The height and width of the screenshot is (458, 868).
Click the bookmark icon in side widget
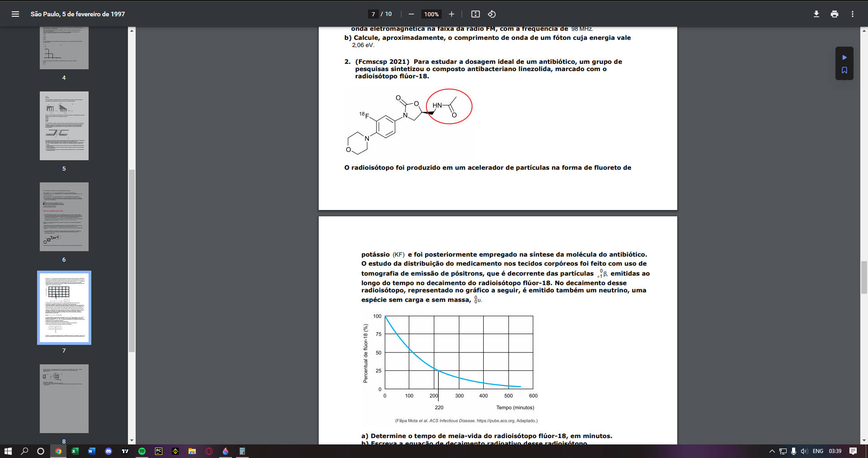click(x=844, y=70)
